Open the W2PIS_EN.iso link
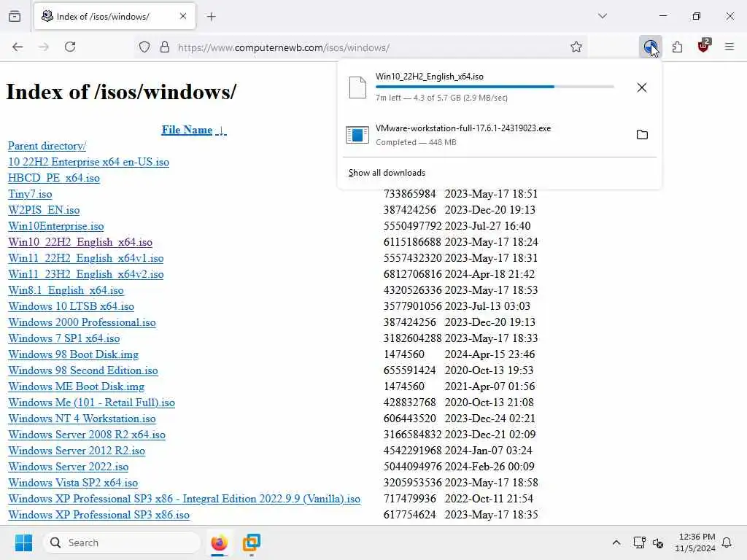This screenshot has height=560, width=747. point(44,210)
